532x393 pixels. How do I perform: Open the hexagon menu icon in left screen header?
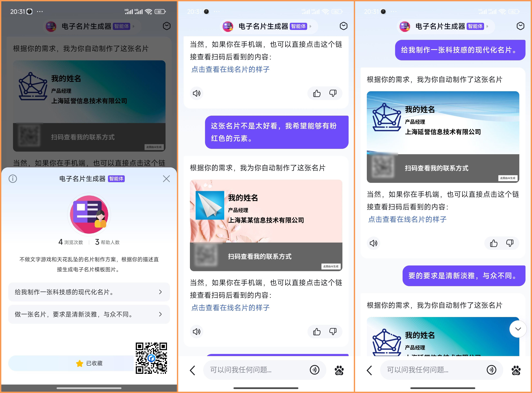166,26
